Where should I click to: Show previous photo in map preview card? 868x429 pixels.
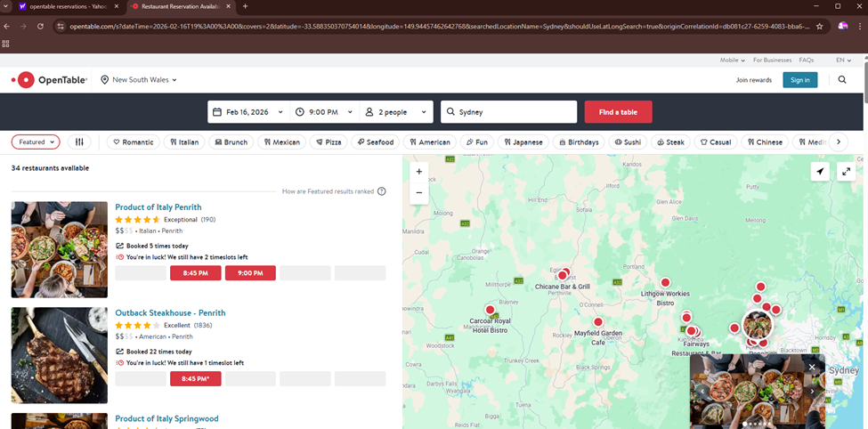click(x=702, y=392)
